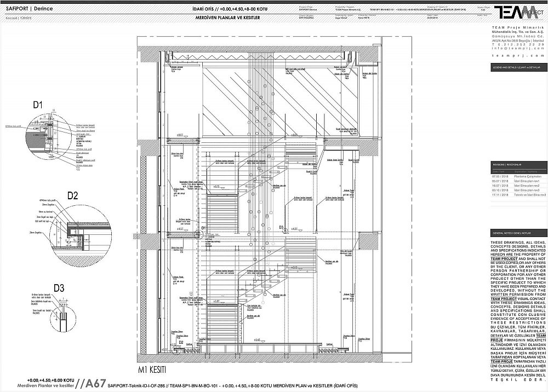Click the 'MERDİVEN PLANLAR VE KESİTLER' heading
Image resolution: width=548 pixels, height=392 pixels.
pyautogui.click(x=227, y=18)
